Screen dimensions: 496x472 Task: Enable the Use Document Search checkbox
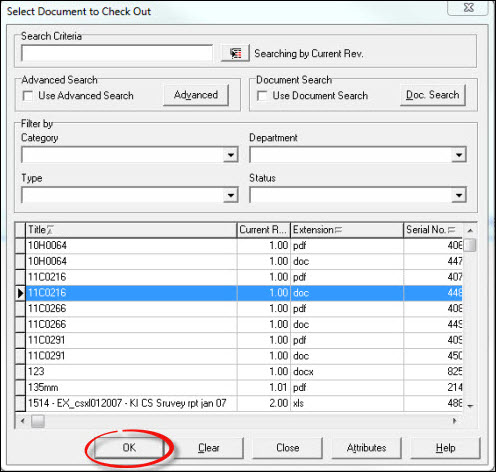click(x=262, y=96)
